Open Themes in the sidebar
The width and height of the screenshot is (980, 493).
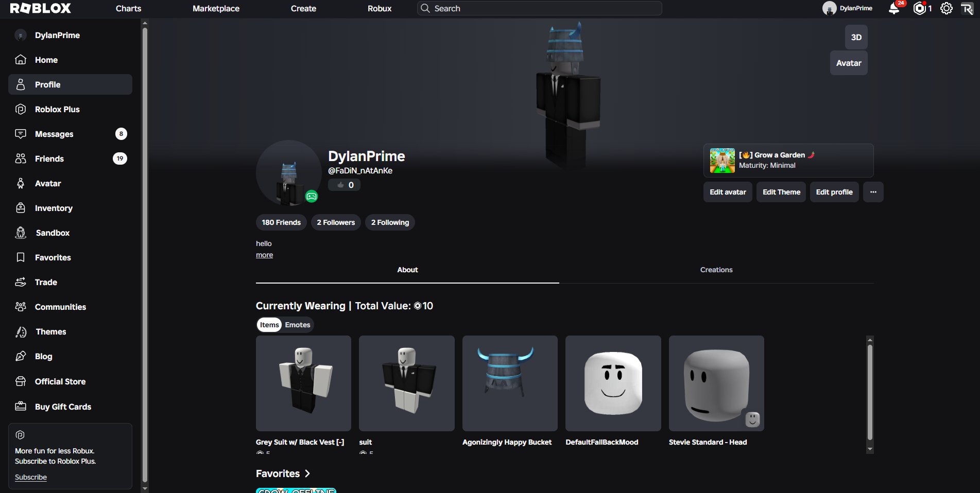[x=70, y=331]
